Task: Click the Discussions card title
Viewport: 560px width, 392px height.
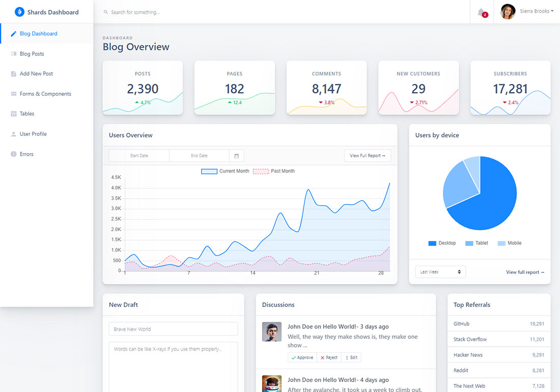Action: click(278, 305)
